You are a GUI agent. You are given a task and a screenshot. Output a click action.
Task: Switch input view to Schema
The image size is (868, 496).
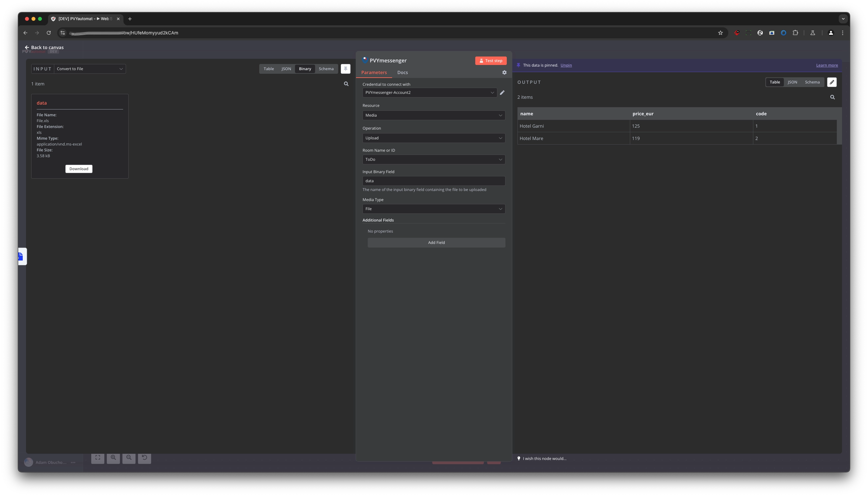click(326, 69)
